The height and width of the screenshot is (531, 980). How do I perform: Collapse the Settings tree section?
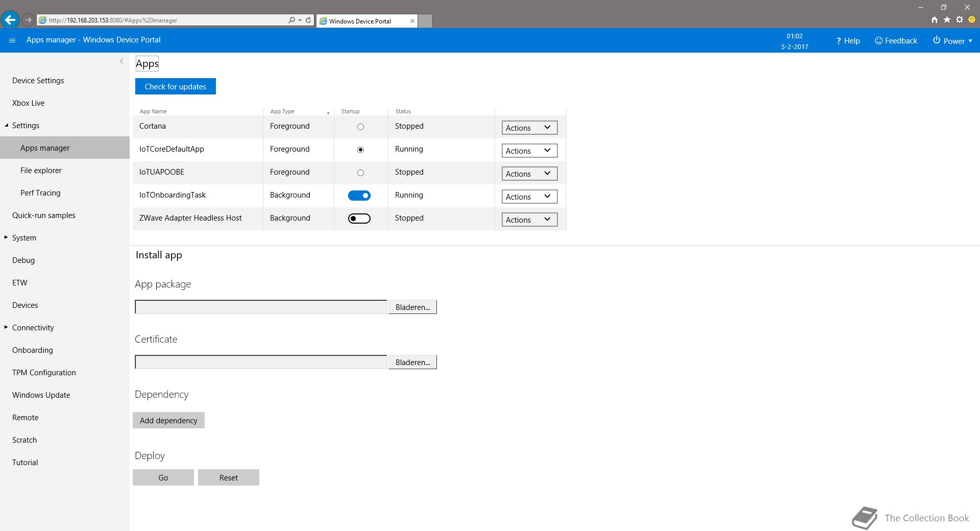(6, 125)
